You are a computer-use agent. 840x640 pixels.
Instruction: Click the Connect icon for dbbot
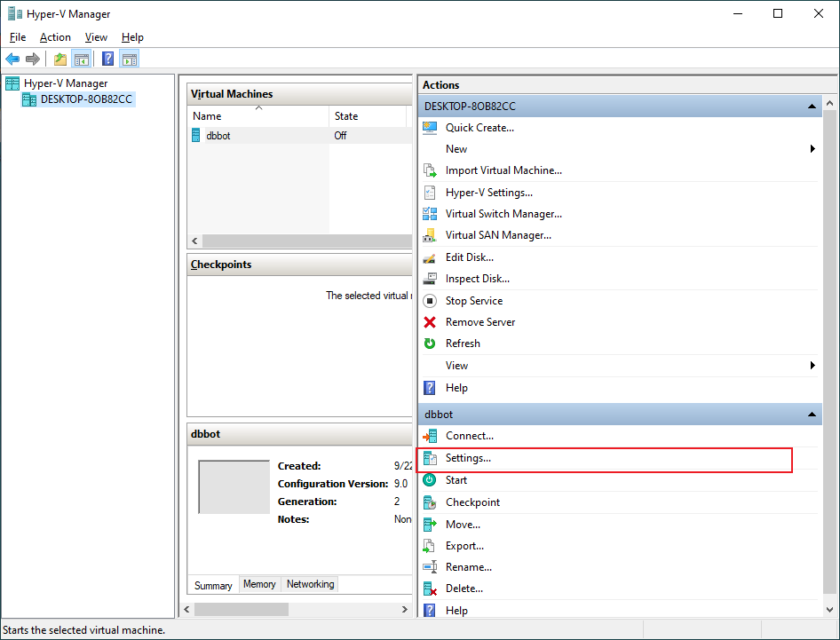coord(430,436)
